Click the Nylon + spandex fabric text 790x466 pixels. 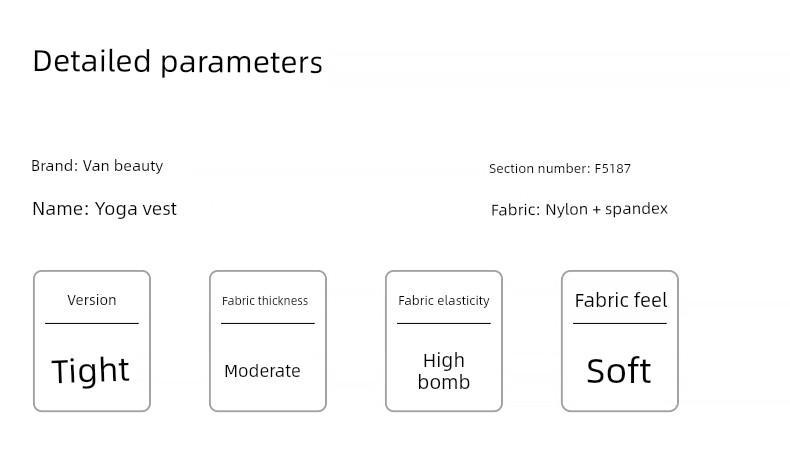point(606,210)
